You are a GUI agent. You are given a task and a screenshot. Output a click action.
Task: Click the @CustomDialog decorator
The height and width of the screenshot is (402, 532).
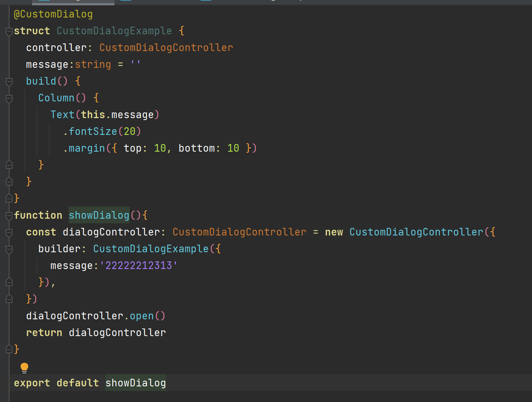(53, 14)
